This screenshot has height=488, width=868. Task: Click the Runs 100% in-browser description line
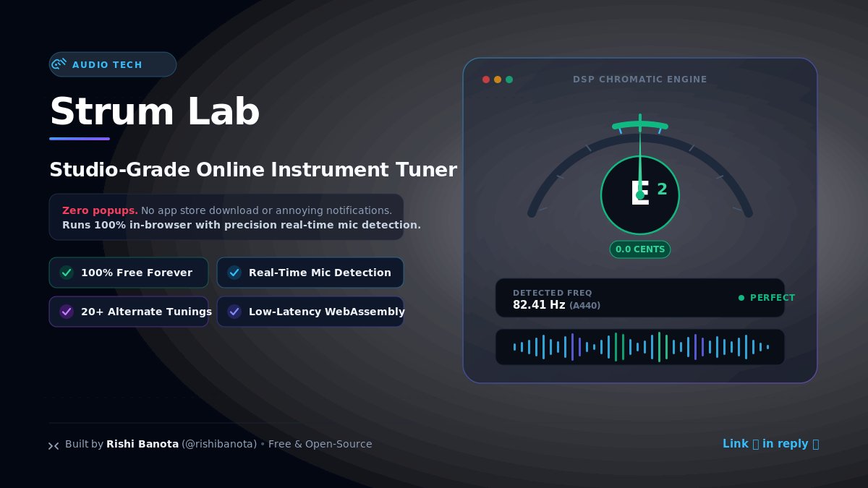pyautogui.click(x=242, y=225)
